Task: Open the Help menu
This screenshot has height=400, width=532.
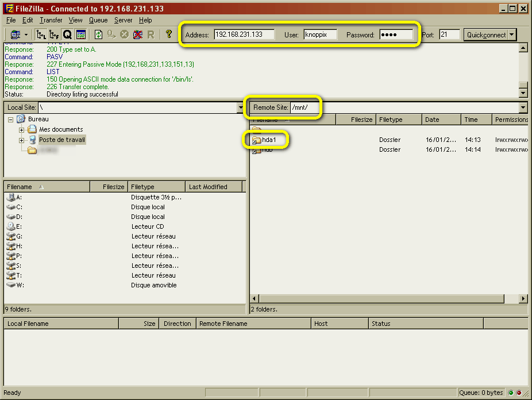Action: click(x=145, y=20)
